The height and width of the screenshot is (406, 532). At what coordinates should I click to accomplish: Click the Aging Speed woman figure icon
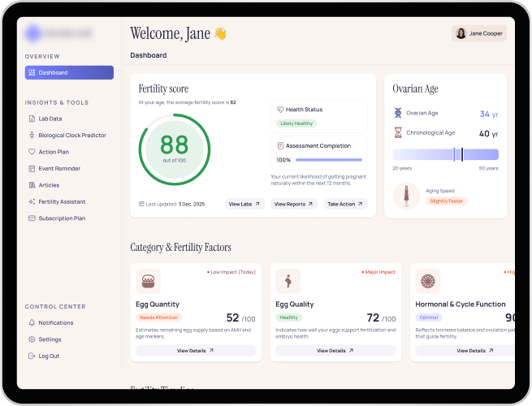click(x=405, y=196)
